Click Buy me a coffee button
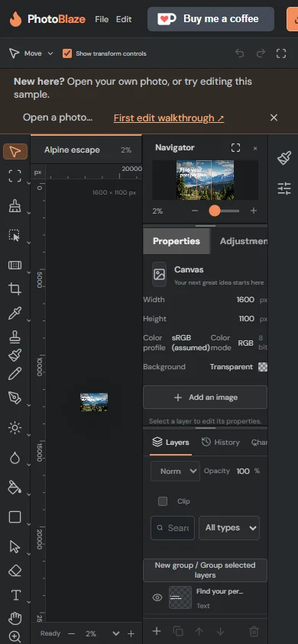Viewport: 298px width, 644px height. [211, 19]
